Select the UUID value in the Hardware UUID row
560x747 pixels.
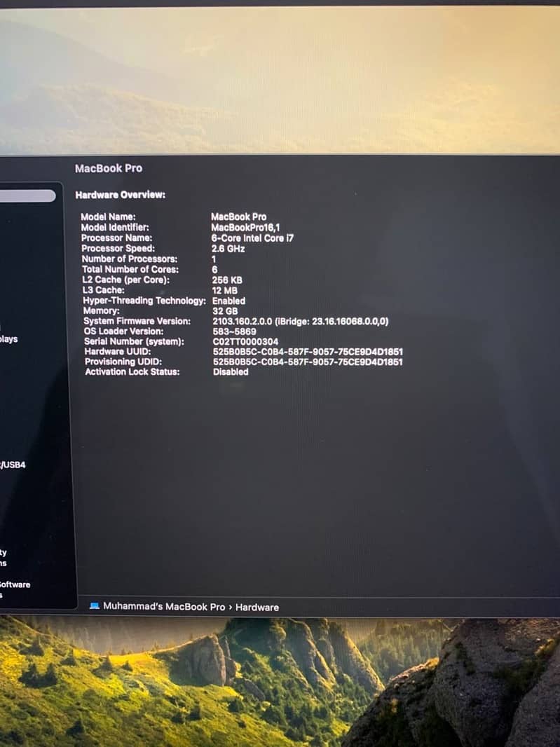(x=308, y=352)
